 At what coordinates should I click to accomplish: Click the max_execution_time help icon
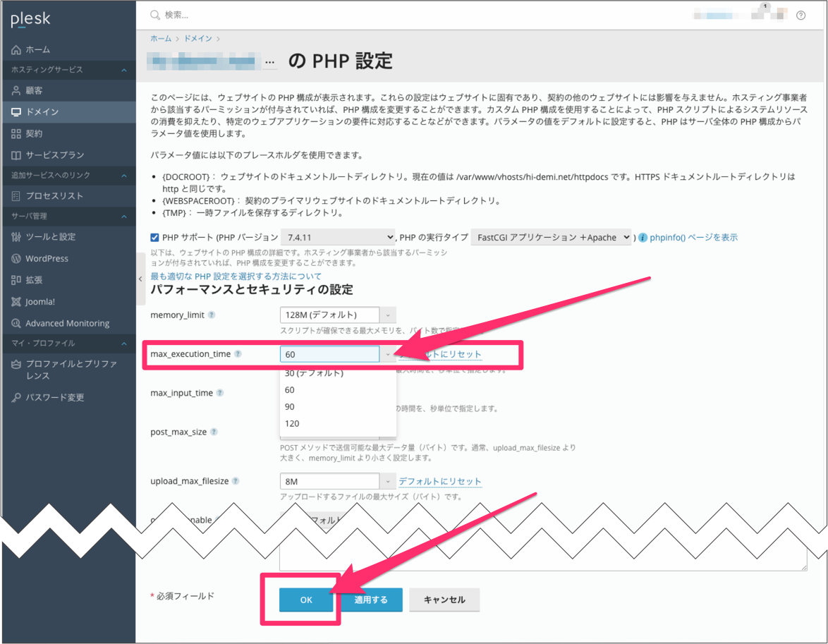click(238, 354)
